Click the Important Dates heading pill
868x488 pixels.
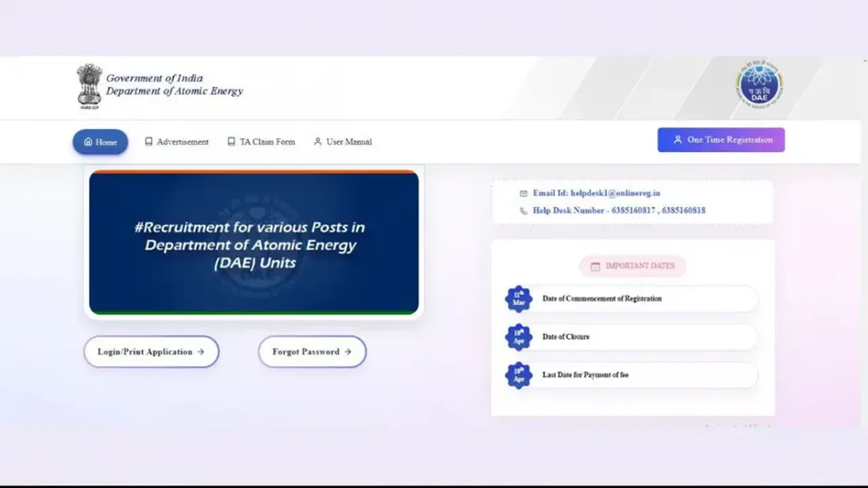pyautogui.click(x=633, y=266)
